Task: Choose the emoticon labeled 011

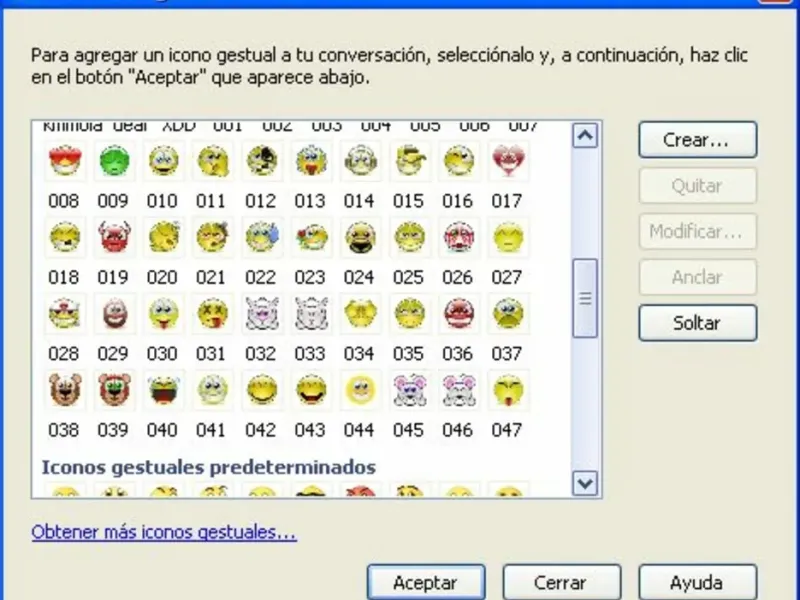Action: (x=213, y=161)
